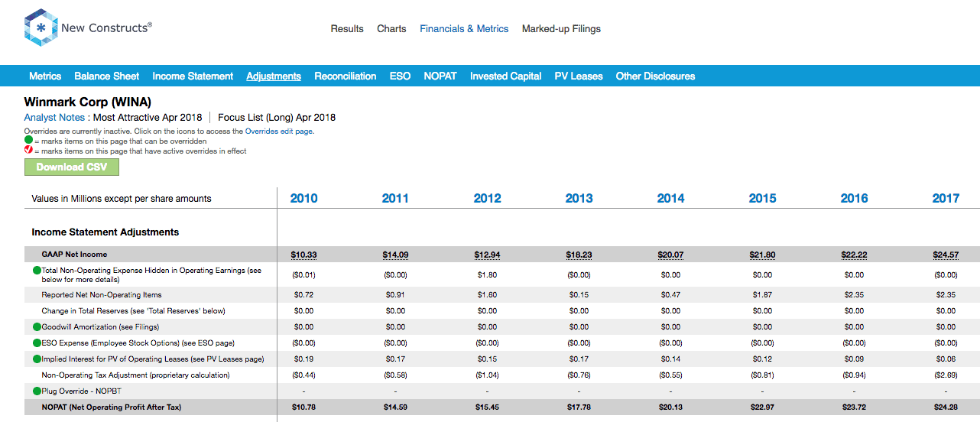Click the 2016 column header

pos(854,198)
